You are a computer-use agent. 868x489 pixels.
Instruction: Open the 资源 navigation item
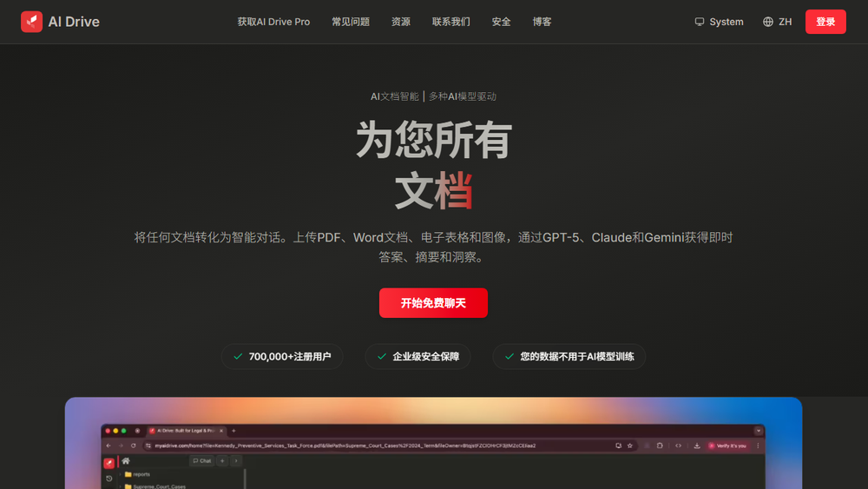click(401, 22)
